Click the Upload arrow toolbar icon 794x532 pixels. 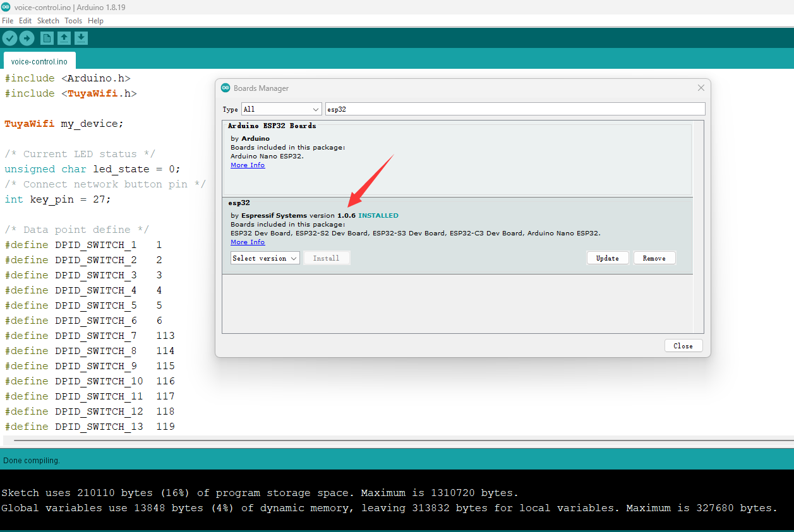(27, 38)
